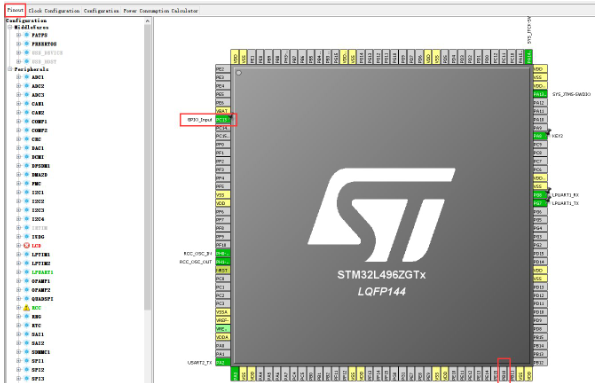Click the blue icon beside SDMMC1
614x383 pixels.
(x=27, y=352)
